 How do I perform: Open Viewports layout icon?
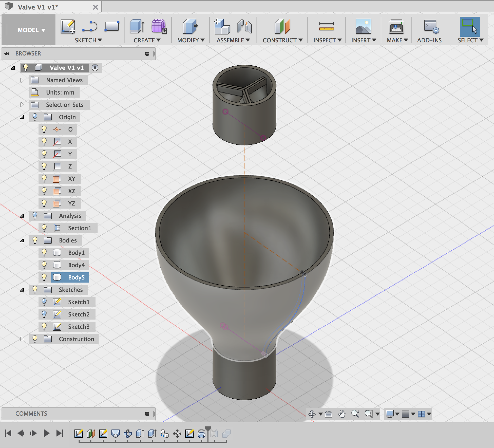coord(421,414)
